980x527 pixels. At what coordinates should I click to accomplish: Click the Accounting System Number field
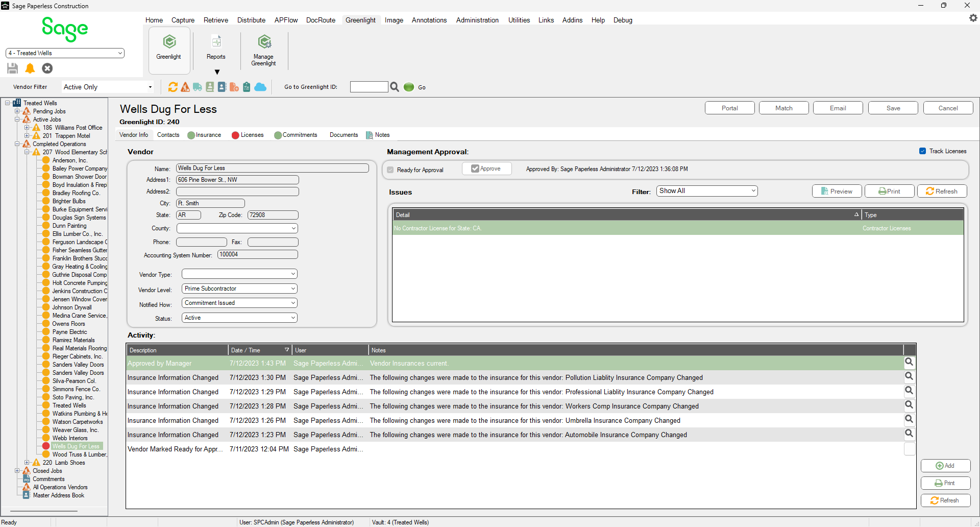[x=258, y=254]
